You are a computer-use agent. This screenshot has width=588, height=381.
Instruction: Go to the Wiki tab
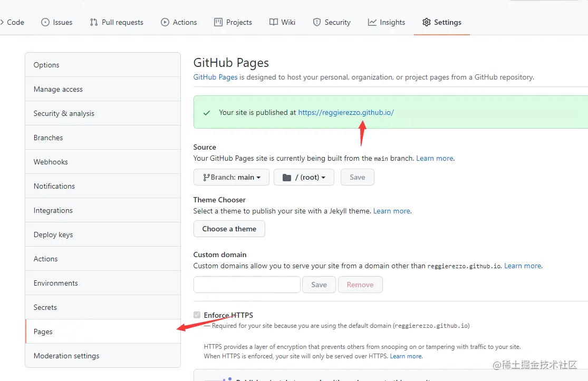tap(282, 22)
